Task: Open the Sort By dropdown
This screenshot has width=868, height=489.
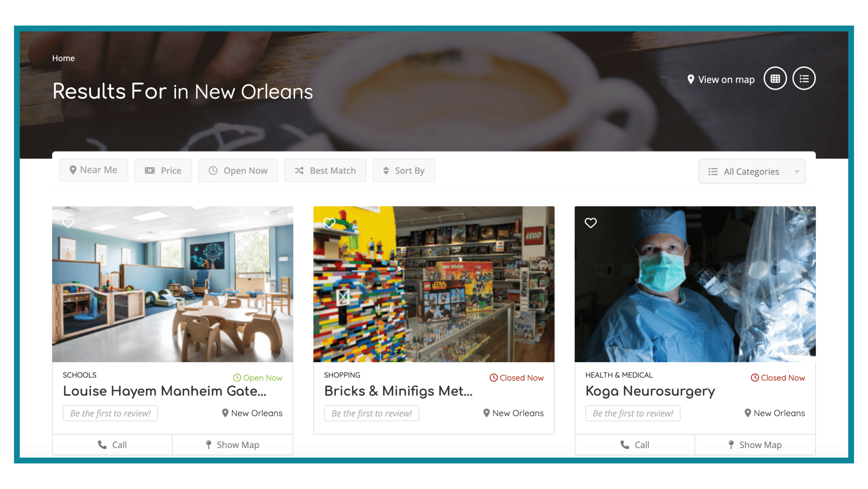Action: tap(404, 171)
